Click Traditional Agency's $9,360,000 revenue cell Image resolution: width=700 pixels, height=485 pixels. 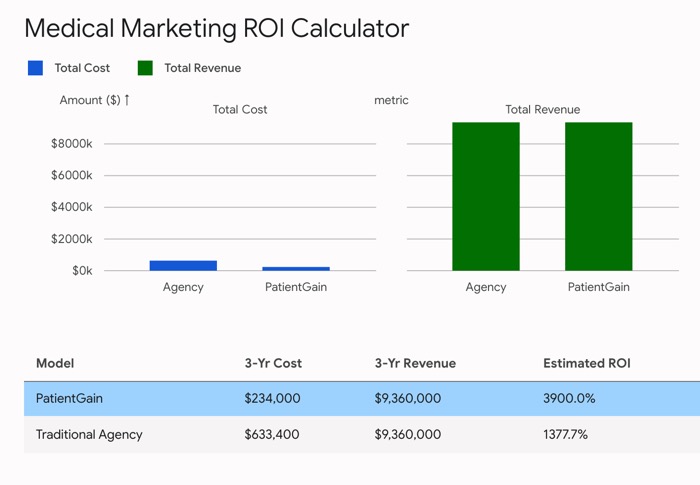click(x=408, y=435)
